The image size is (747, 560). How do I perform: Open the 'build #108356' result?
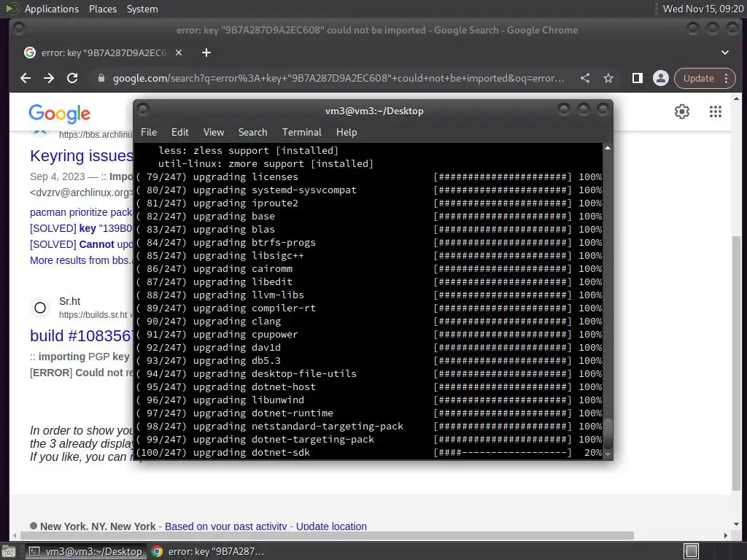(x=82, y=335)
